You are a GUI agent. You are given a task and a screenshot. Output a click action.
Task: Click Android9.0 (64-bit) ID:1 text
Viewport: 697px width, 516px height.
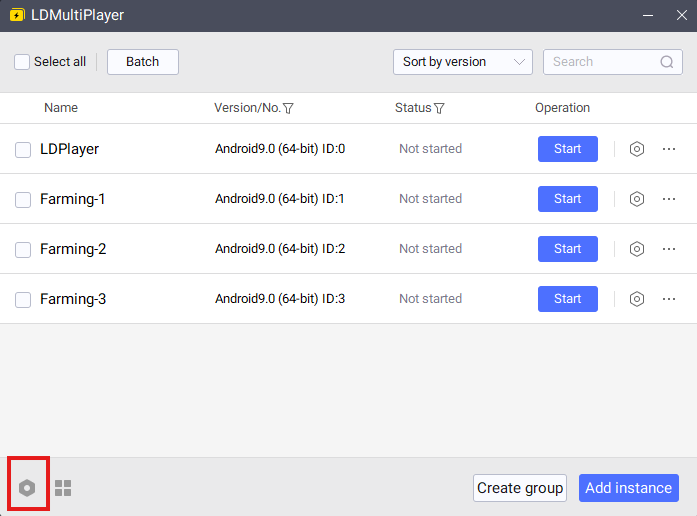(280, 199)
